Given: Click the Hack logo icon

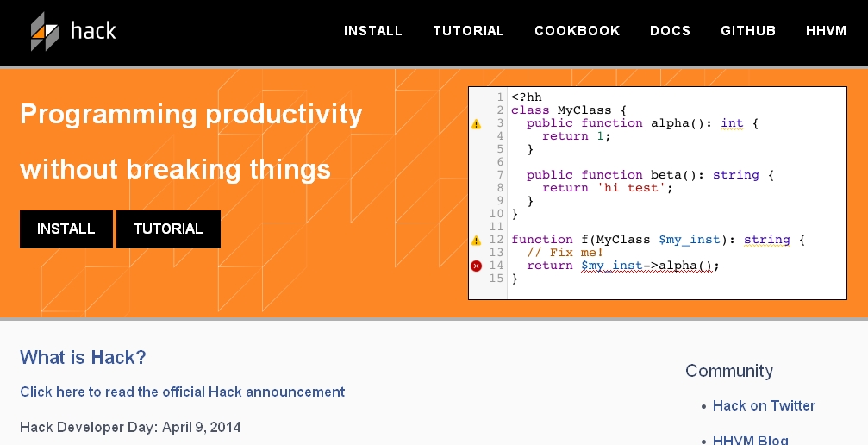Looking at the screenshot, I should point(45,31).
